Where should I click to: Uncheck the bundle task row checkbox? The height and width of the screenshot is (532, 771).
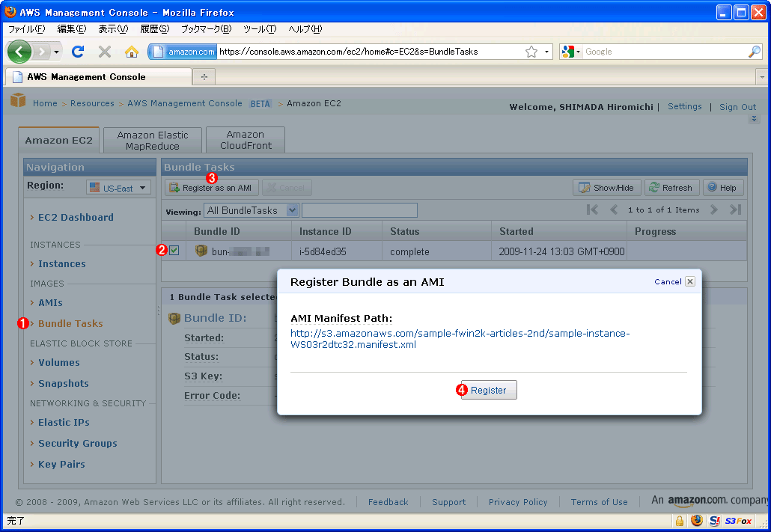click(x=174, y=250)
